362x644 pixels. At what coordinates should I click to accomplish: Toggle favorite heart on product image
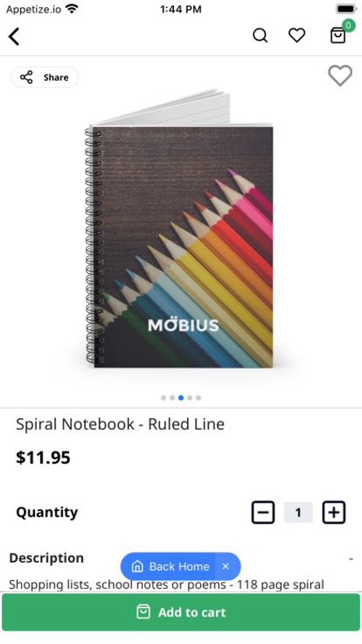coord(340,76)
